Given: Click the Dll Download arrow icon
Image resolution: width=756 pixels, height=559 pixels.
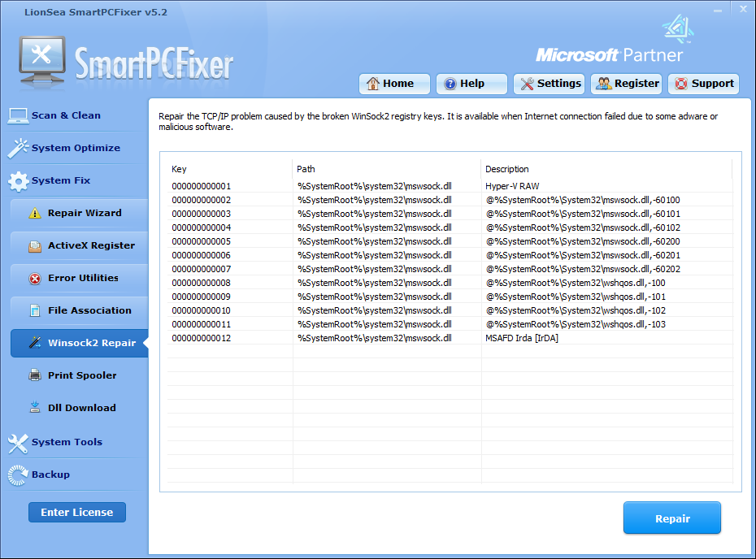Looking at the screenshot, I should 35,408.
